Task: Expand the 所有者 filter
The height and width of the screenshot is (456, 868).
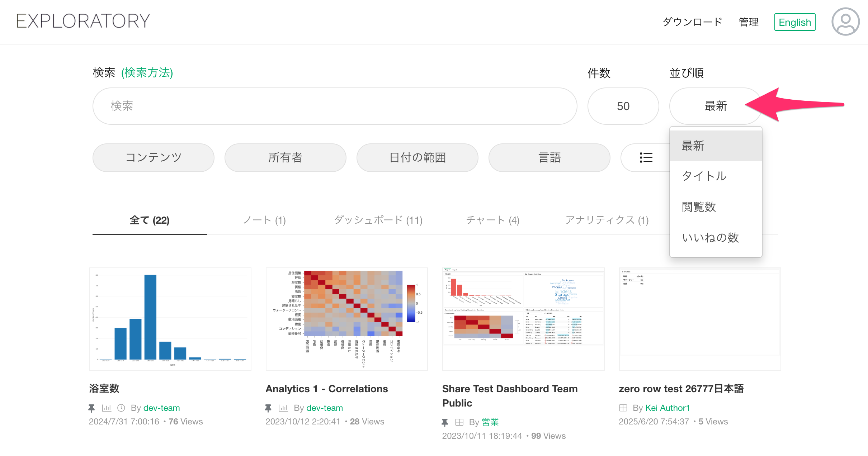Action: [x=286, y=158]
